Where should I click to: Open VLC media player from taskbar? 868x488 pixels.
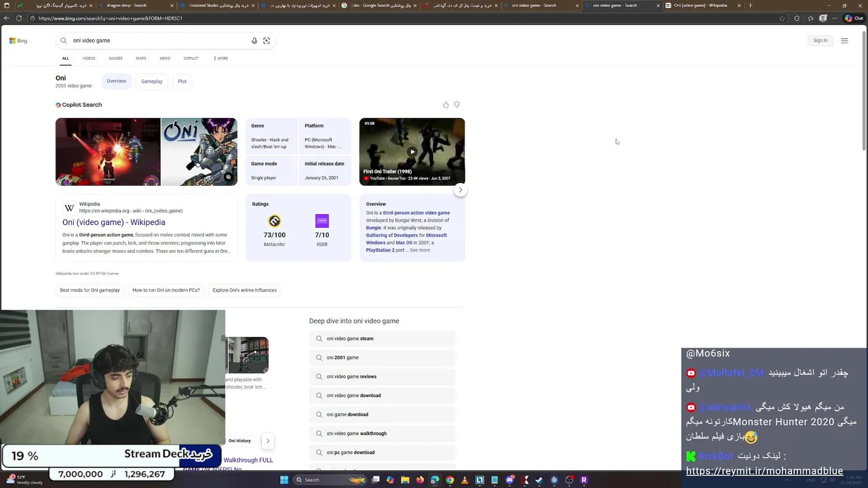465,480
